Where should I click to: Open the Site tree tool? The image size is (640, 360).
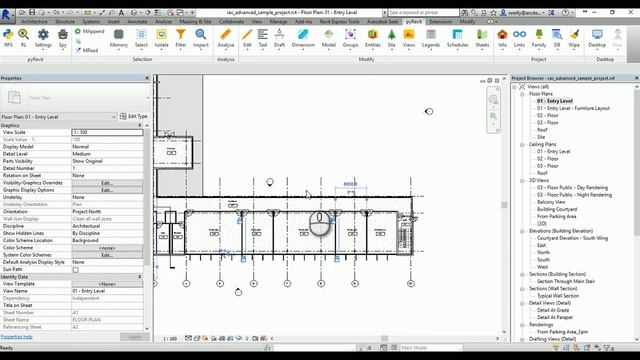coord(391,38)
